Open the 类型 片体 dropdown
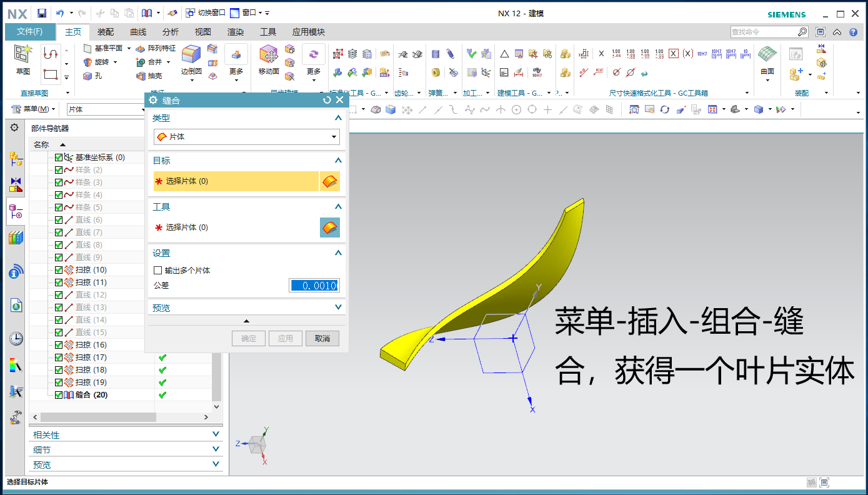Screen dimensions: 868x495 (x=246, y=136)
